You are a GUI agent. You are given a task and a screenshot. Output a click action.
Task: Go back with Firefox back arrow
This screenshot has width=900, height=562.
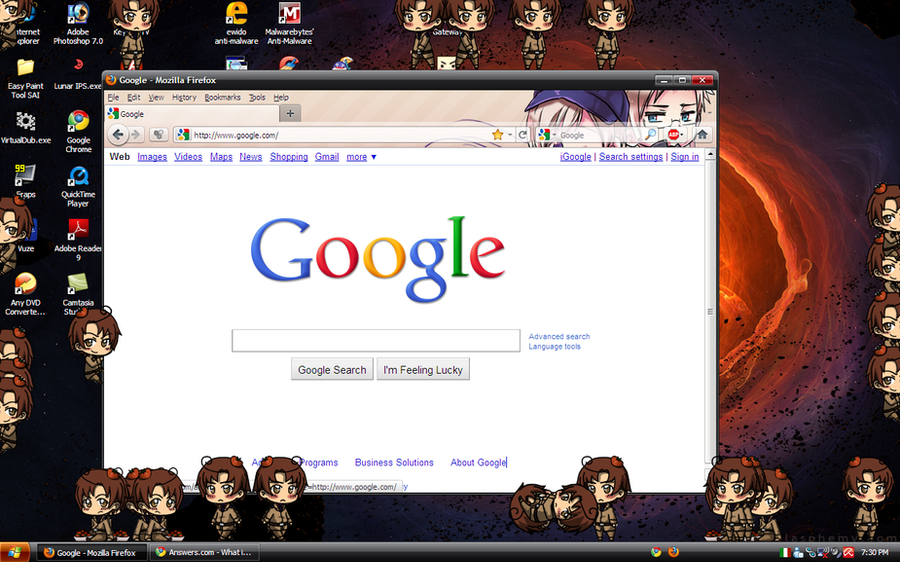(118, 135)
